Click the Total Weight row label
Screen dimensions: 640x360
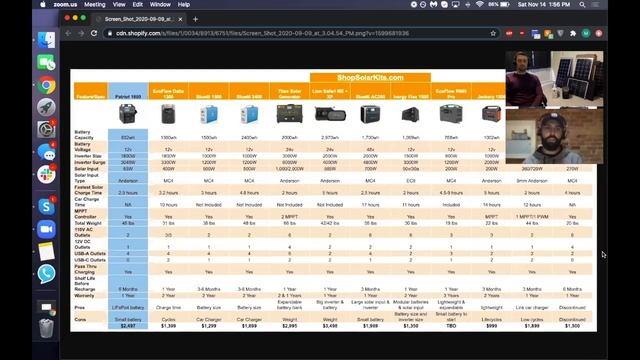pos(88,223)
